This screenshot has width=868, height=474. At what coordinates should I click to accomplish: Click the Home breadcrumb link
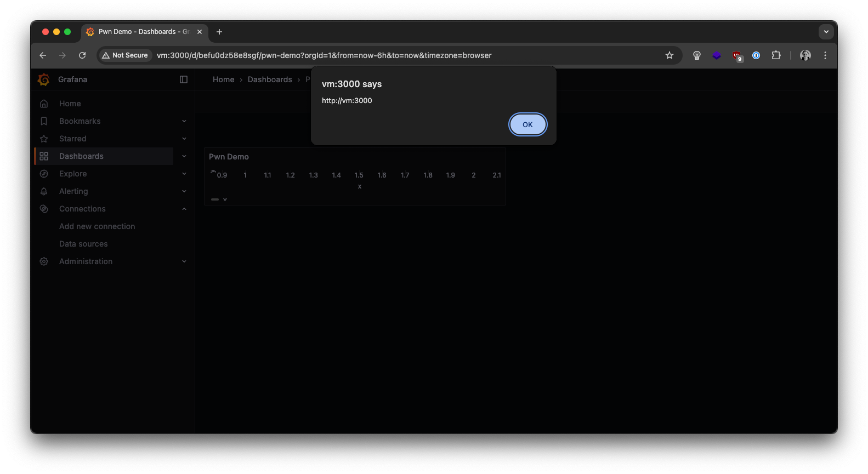point(223,79)
